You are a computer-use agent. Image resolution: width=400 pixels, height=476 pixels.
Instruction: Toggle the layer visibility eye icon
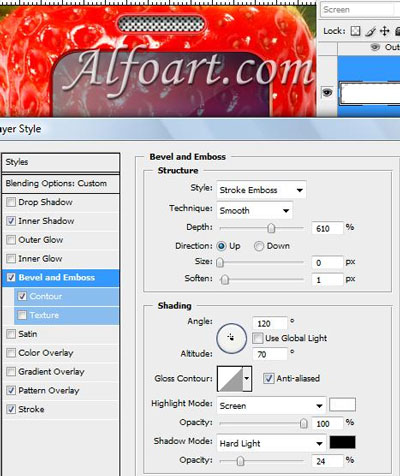tap(327, 92)
